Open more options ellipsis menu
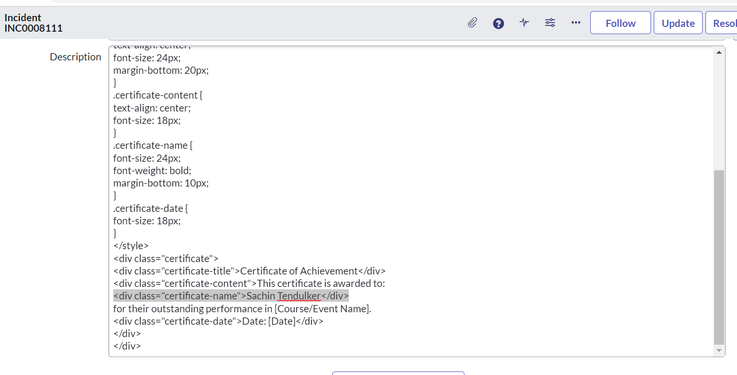Image resolution: width=737 pixels, height=375 pixels. click(576, 22)
